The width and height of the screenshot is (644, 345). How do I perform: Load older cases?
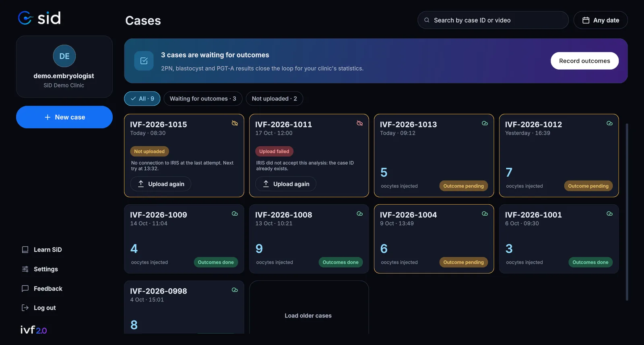pyautogui.click(x=308, y=316)
